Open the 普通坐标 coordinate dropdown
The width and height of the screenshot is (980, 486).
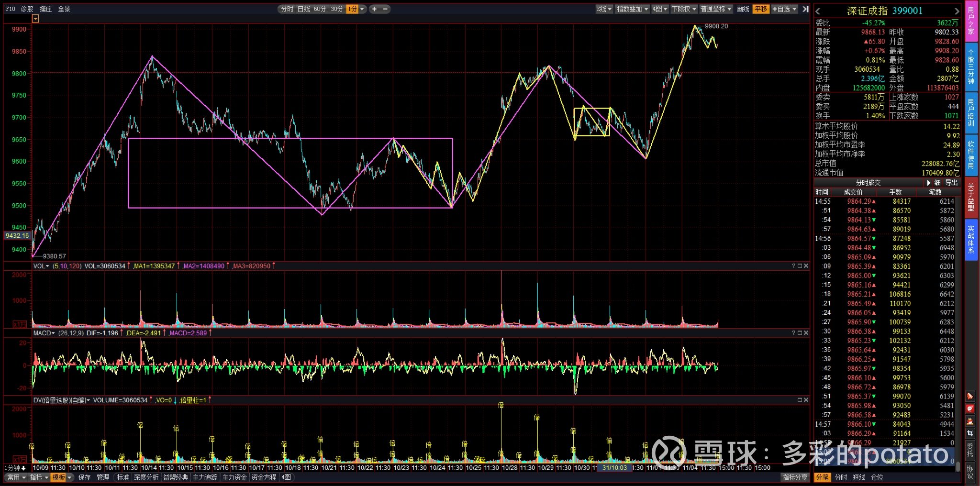[716, 9]
